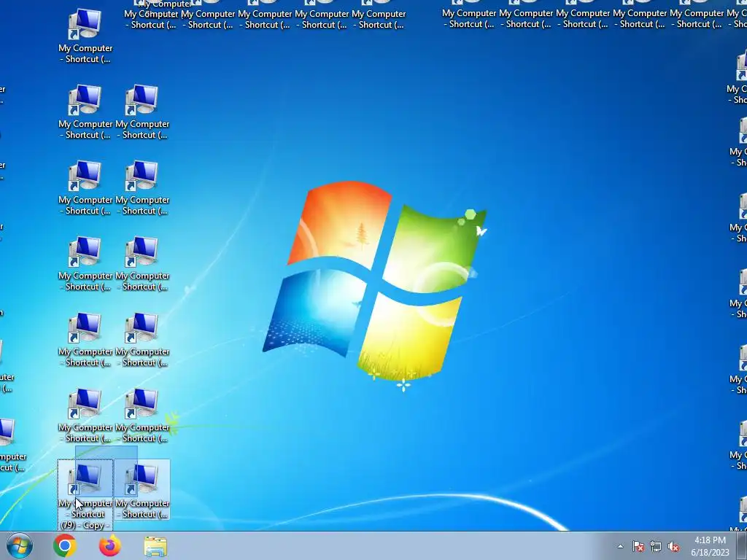Open the Windows Start menu orb
The height and width of the screenshot is (560, 747).
[19, 545]
